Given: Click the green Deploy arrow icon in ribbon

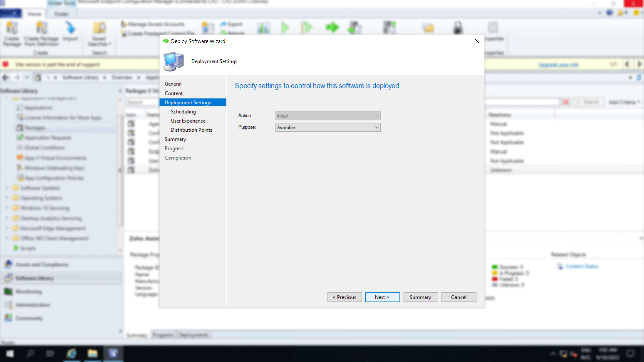Looking at the screenshot, I should coord(332,27).
